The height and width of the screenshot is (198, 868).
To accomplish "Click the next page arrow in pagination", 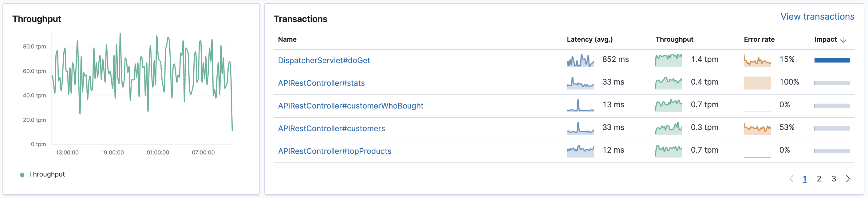I will click(848, 179).
